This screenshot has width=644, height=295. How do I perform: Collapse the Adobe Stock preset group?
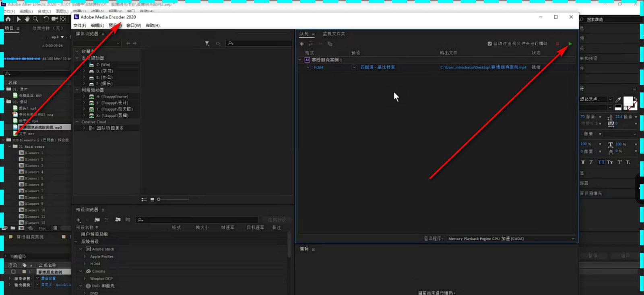(x=81, y=249)
